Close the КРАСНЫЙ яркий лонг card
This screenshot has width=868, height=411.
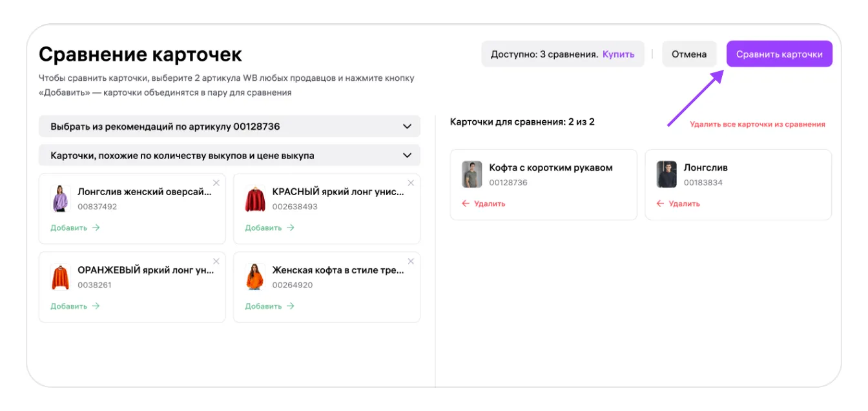click(x=411, y=183)
